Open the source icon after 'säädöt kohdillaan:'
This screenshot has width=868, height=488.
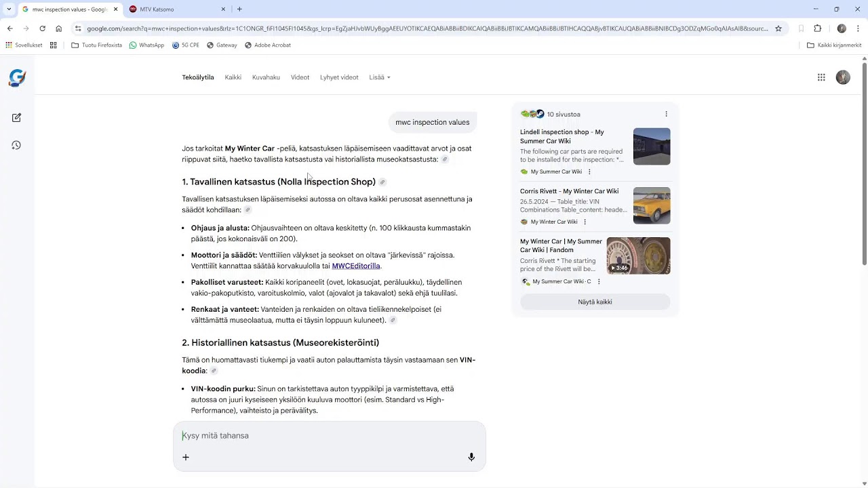(x=248, y=210)
